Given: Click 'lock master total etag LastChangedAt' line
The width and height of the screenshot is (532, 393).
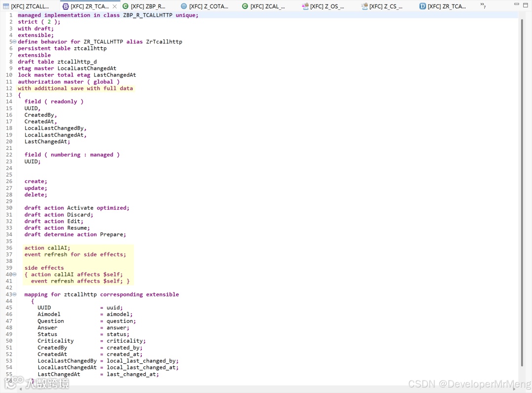Looking at the screenshot, I should click(77, 75).
